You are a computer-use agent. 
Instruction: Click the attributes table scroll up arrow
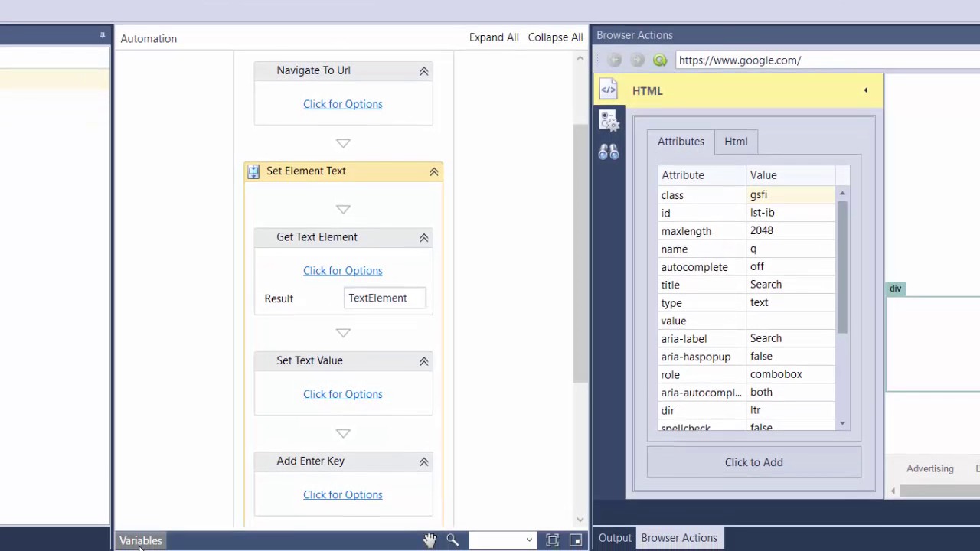(x=842, y=193)
